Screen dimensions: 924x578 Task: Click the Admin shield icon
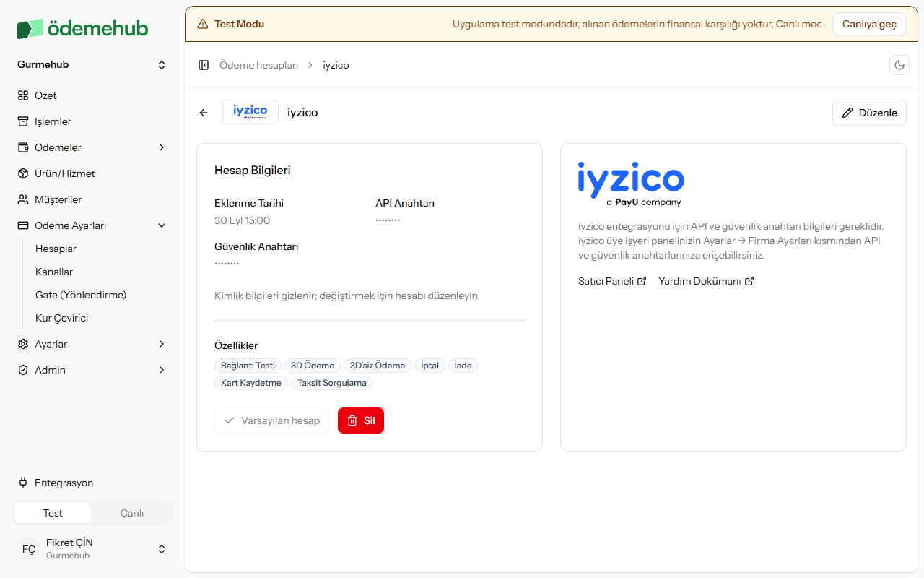23,370
